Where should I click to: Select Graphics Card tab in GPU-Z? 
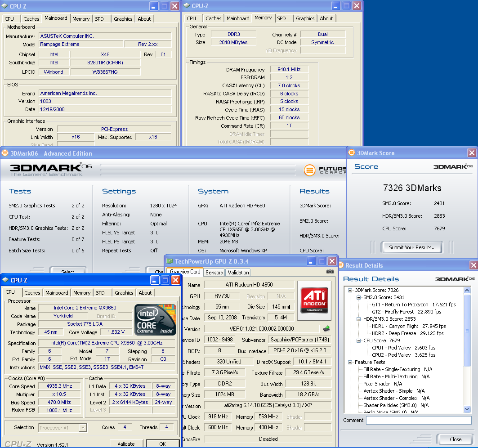coord(185,271)
